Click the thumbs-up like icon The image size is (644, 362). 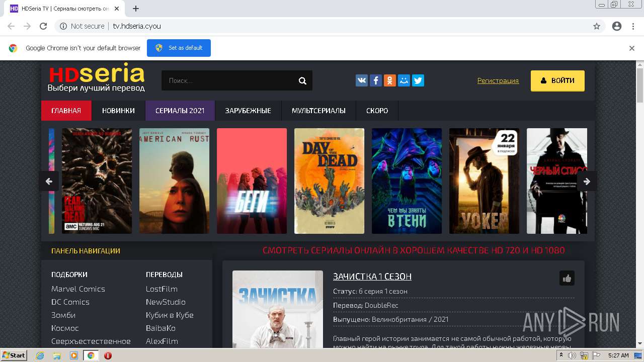click(567, 278)
